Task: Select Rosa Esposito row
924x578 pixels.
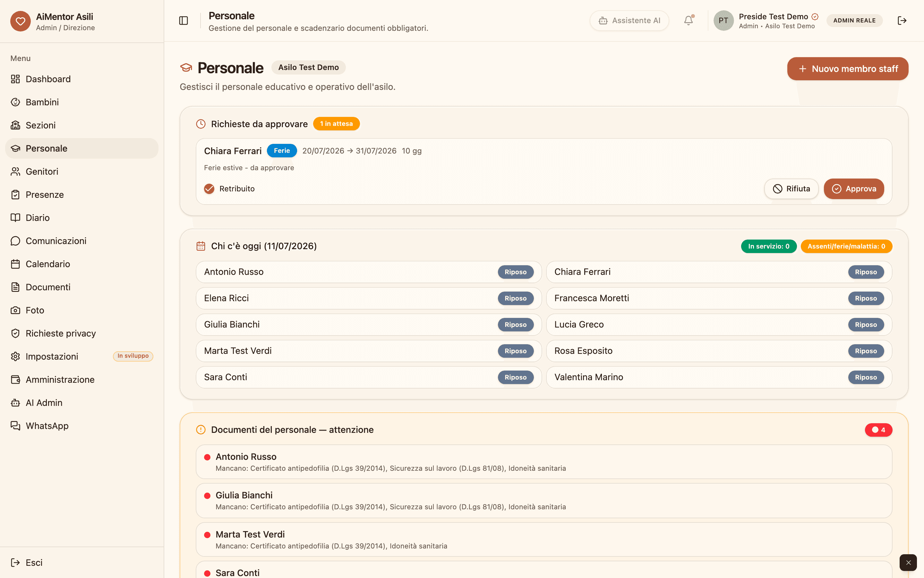Action: (x=719, y=351)
